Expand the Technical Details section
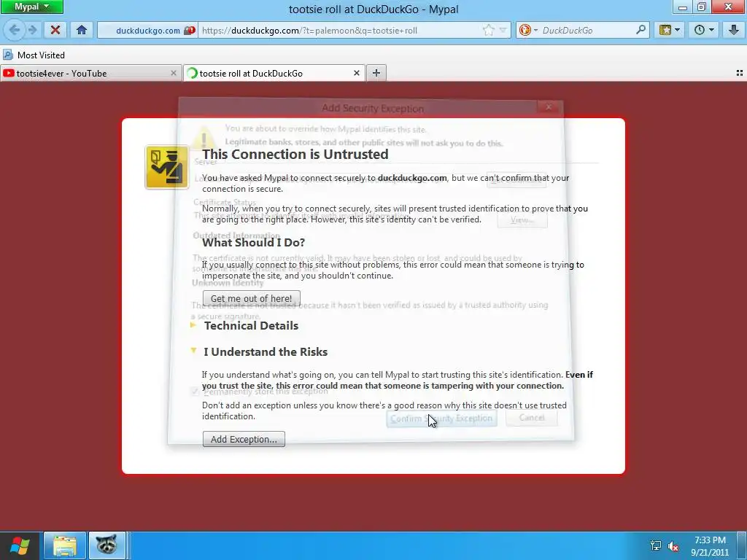Image resolution: width=747 pixels, height=560 pixels. (x=251, y=326)
